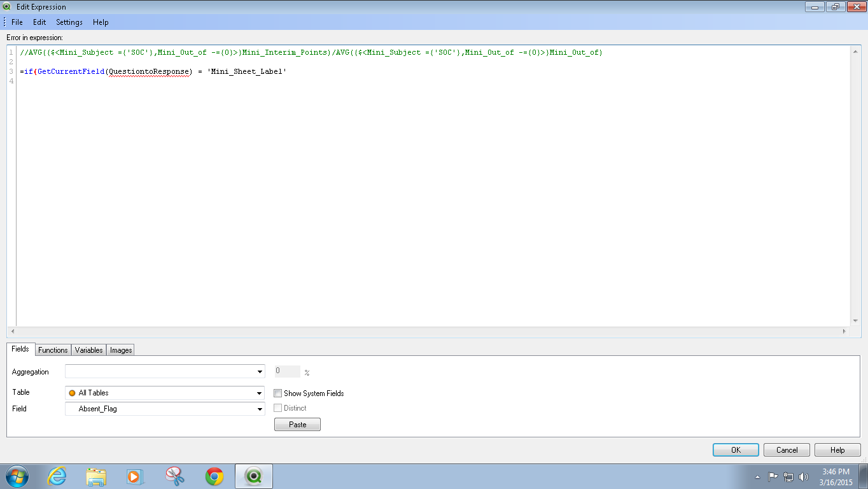Open Windows Media Player from the taskbar

(134, 476)
